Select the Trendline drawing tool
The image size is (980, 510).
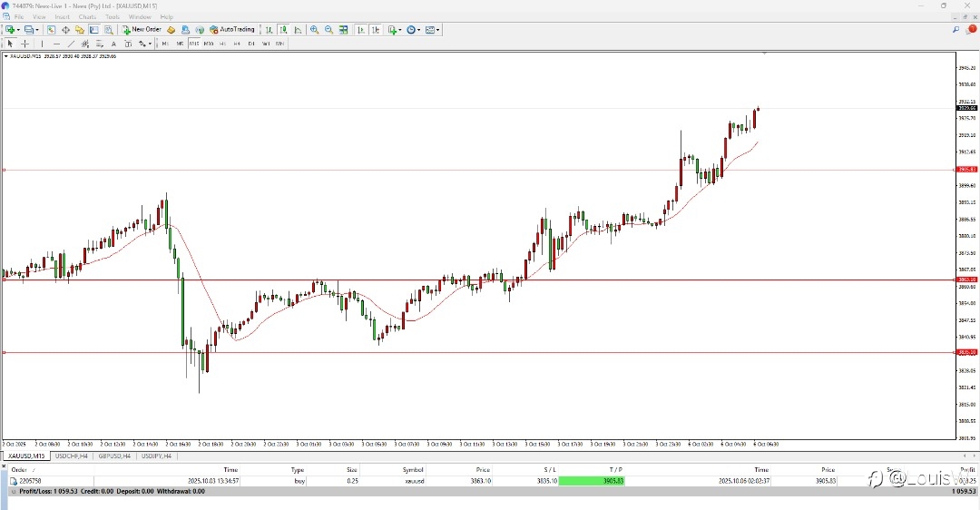[71, 44]
